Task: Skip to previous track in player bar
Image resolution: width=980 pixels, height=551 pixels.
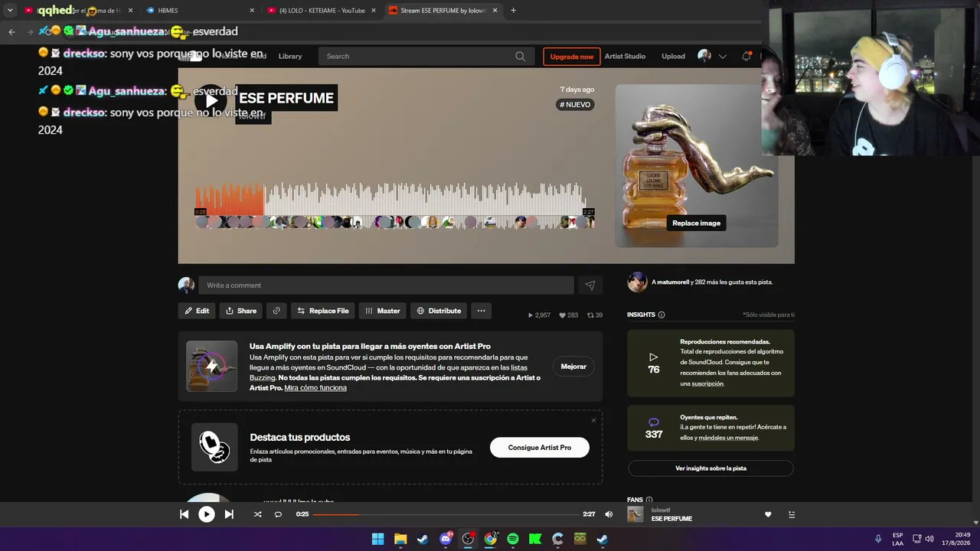Action: [184, 514]
